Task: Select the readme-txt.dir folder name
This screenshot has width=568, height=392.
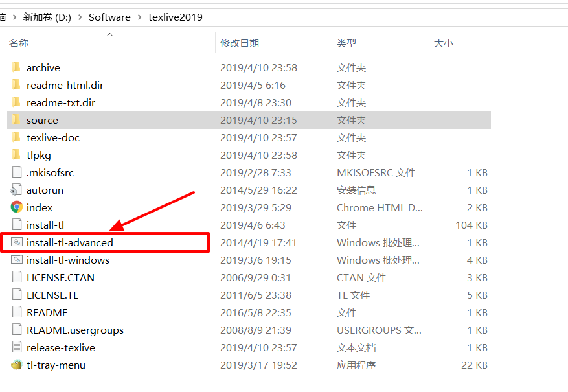Action: (x=61, y=102)
